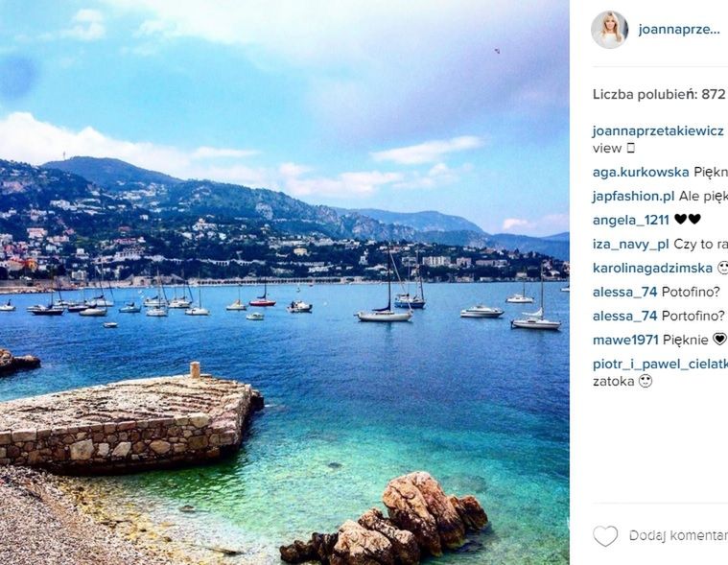
Task: Open iza_navy_pl commenter profile
Action: click(630, 245)
